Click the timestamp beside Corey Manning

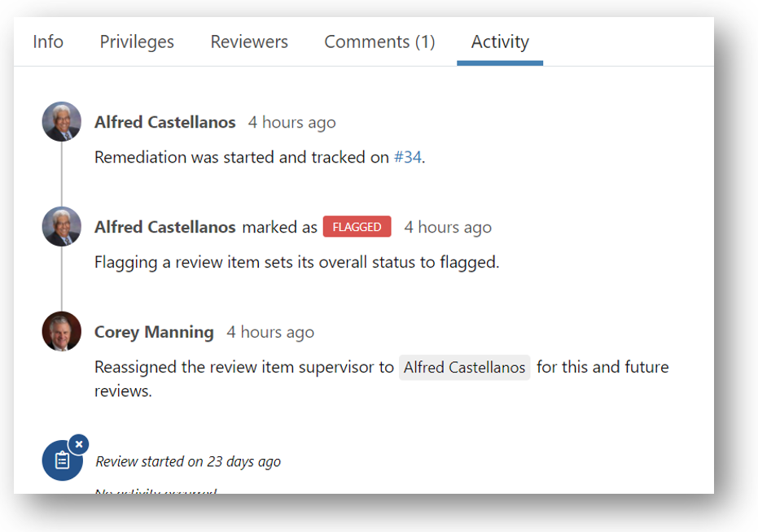click(x=270, y=333)
